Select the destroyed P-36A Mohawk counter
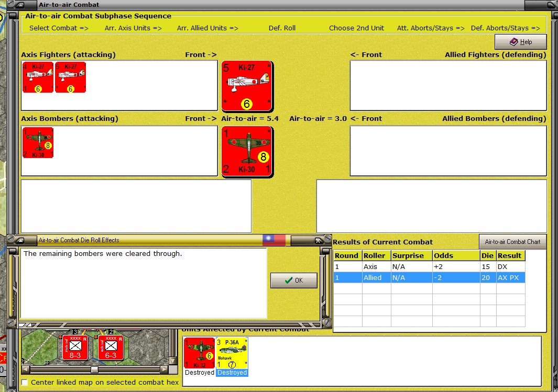 (x=232, y=353)
